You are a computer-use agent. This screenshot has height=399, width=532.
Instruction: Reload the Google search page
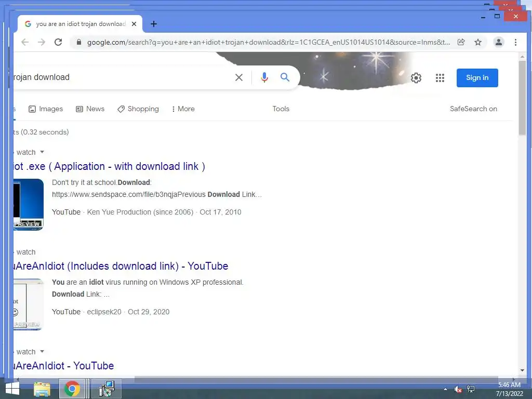pyautogui.click(x=58, y=42)
